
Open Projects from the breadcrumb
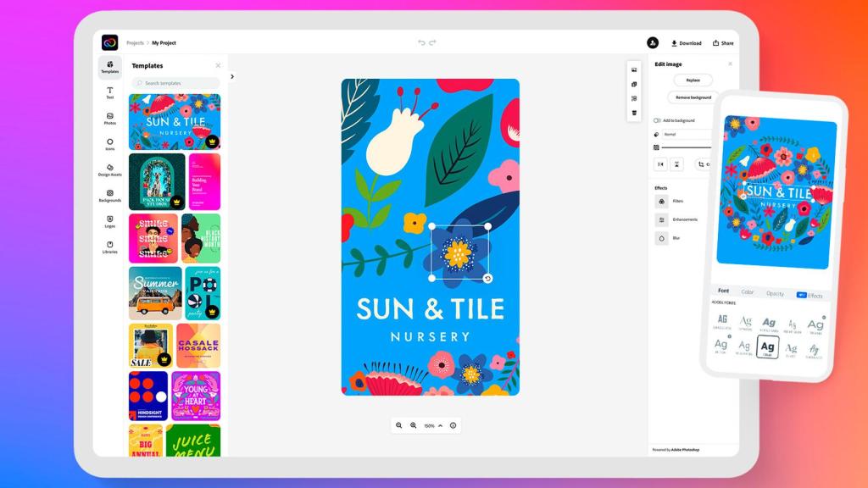136,42
